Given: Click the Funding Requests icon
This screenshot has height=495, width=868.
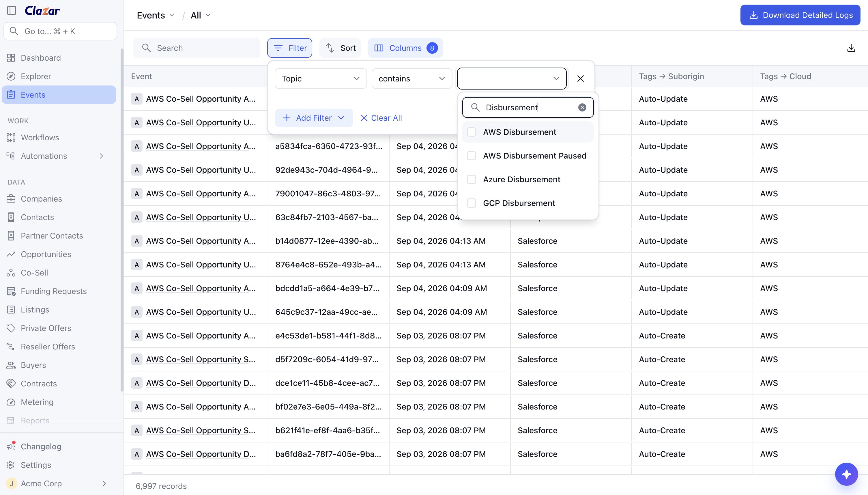Looking at the screenshot, I should (11, 291).
